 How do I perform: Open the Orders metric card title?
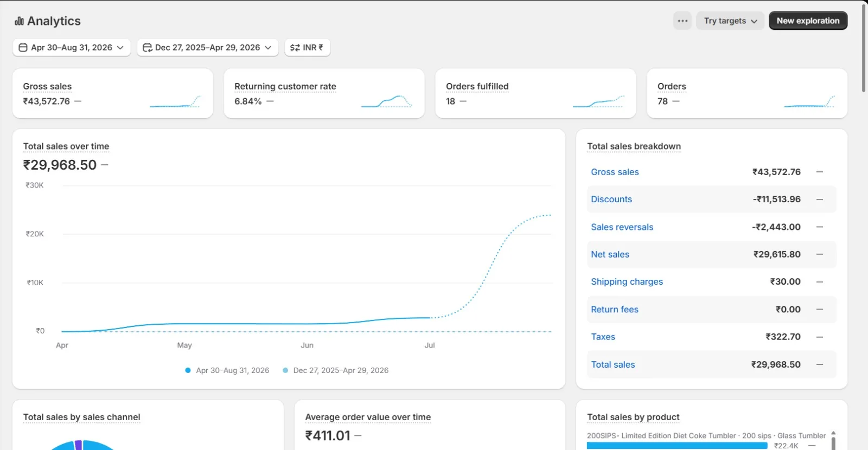pos(672,86)
